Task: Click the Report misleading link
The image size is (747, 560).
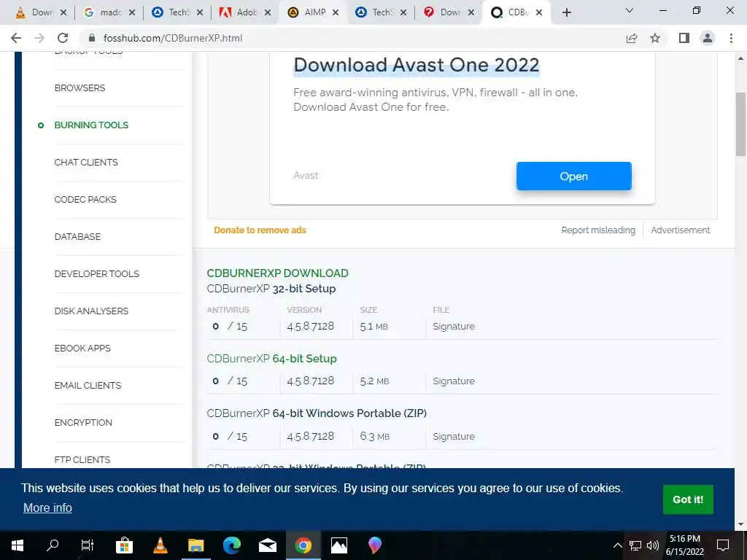Action: tap(598, 230)
